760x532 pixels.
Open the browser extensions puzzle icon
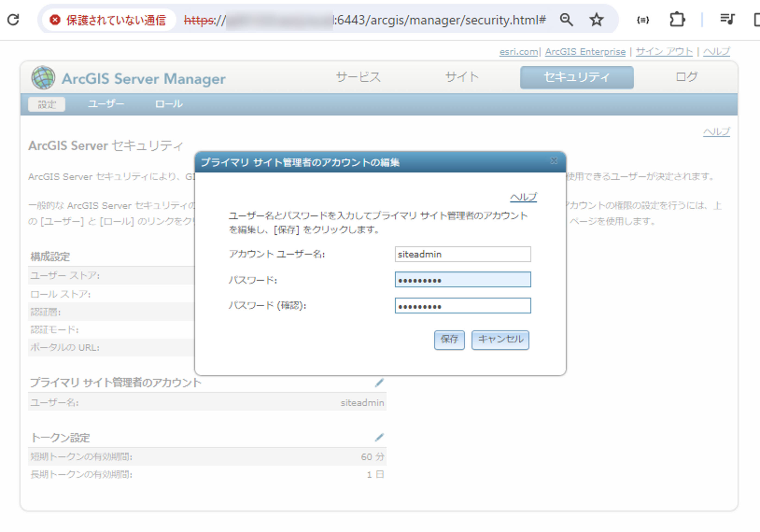coord(677,20)
